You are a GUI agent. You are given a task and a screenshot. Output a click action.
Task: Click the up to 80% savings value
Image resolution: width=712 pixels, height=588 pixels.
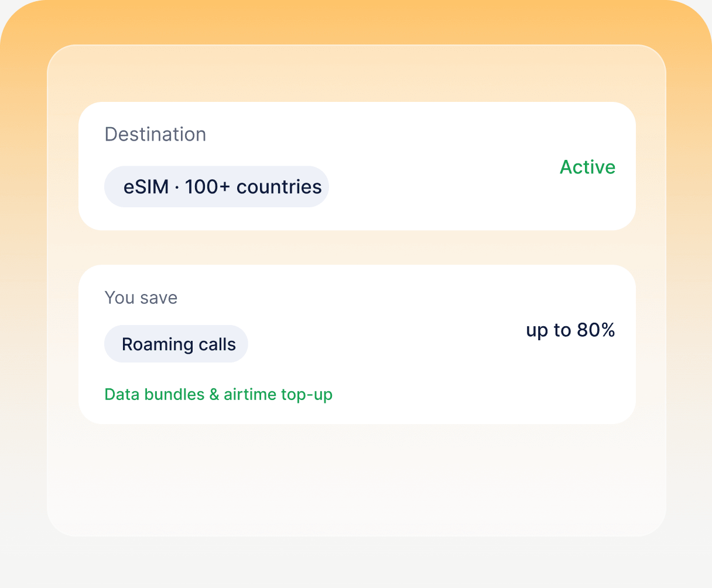click(x=570, y=330)
